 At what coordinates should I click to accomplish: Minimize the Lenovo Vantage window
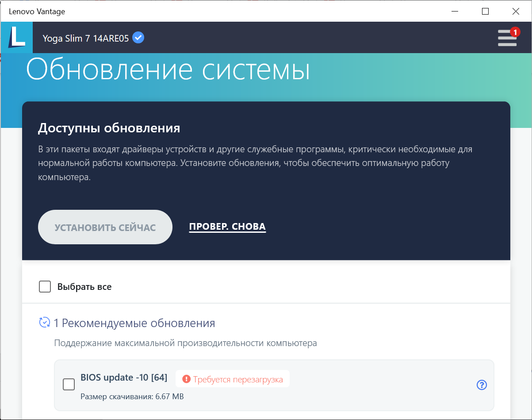point(454,11)
